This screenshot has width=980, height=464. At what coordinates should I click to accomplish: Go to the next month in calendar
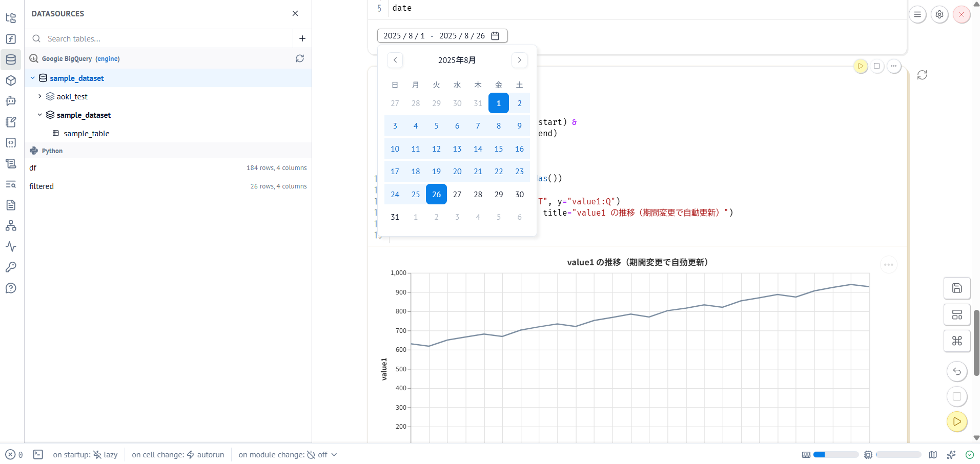(519, 60)
